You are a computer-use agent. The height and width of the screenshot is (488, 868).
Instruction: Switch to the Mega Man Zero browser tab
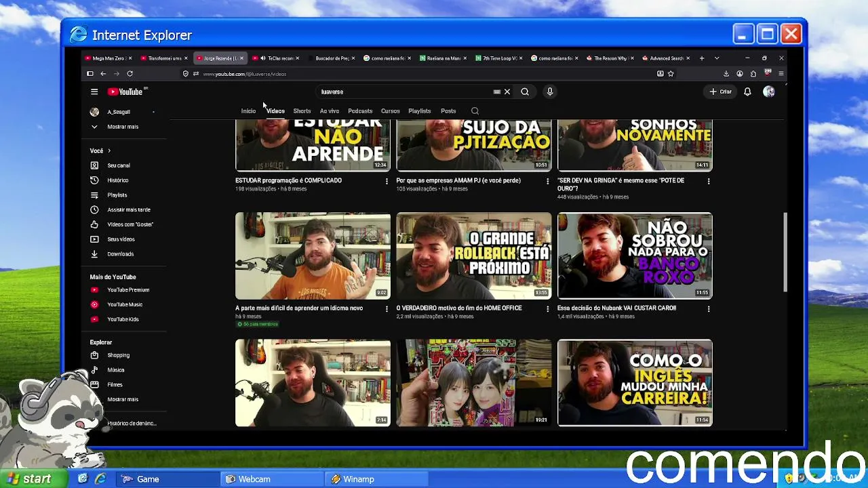(x=108, y=58)
